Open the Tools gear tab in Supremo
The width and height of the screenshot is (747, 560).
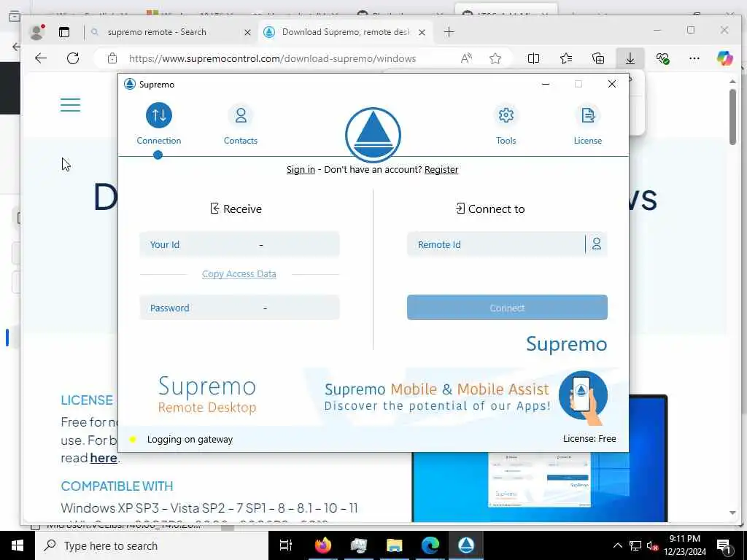tap(506, 124)
